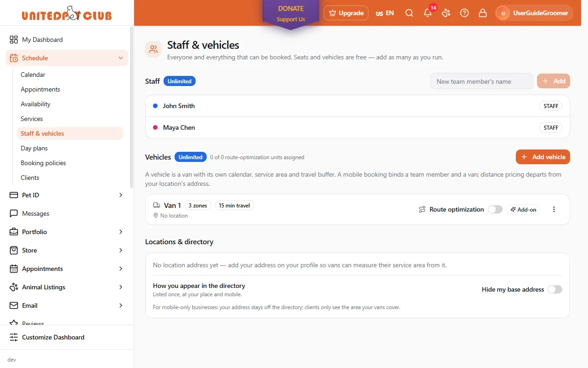Click Add button next to name field
The height and width of the screenshot is (368, 588).
pyautogui.click(x=554, y=81)
